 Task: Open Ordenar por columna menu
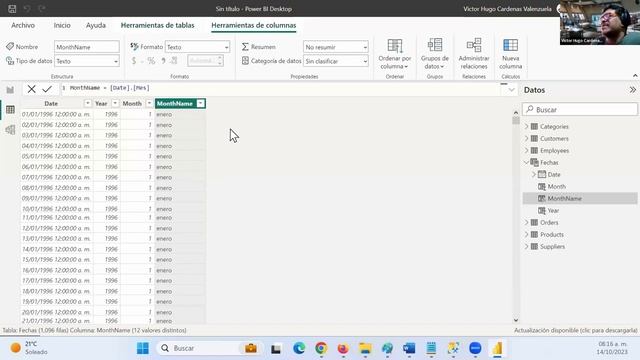[395, 54]
